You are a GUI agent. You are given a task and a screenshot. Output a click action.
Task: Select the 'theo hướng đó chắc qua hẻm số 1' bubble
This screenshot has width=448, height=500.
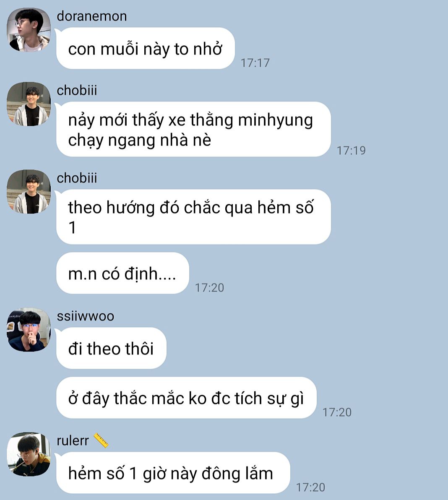(193, 217)
